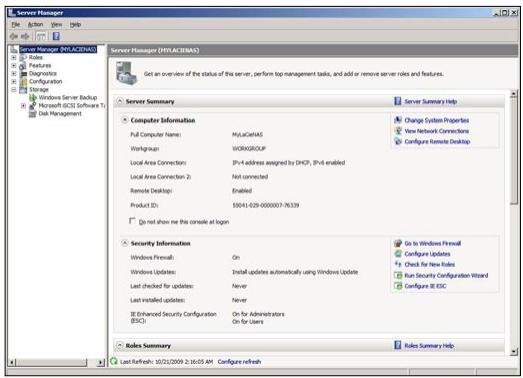The width and height of the screenshot is (523, 378).
Task: Click the Configure refresh link
Action: (239, 362)
